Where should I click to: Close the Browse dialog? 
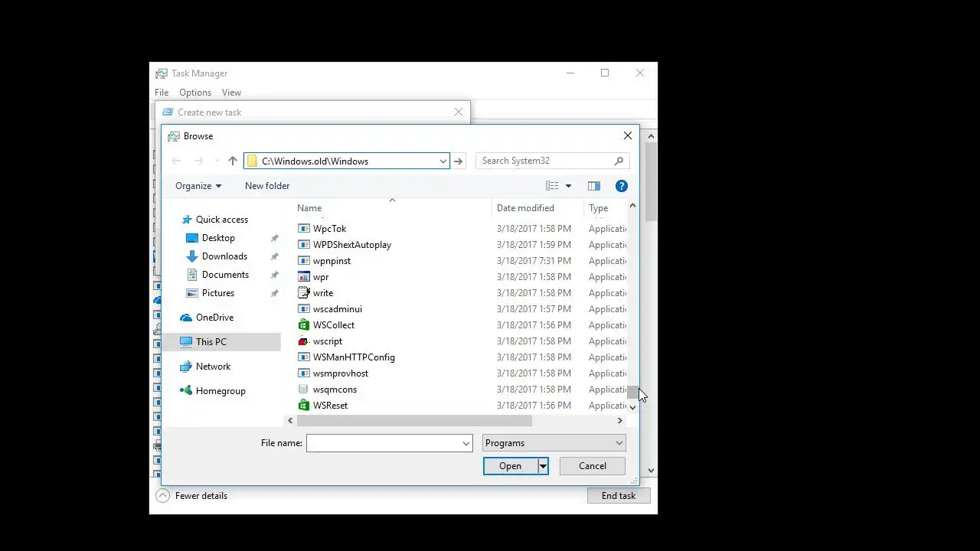coord(628,135)
